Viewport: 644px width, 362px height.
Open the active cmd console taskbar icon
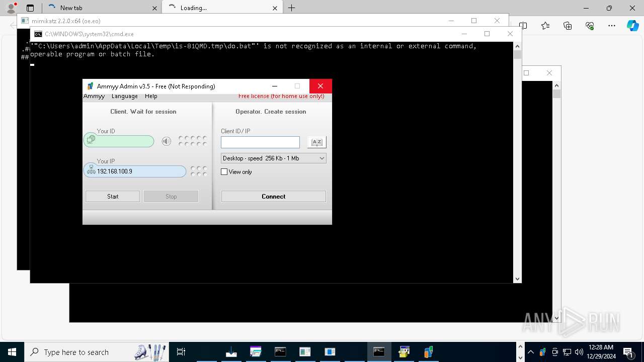coord(379,352)
